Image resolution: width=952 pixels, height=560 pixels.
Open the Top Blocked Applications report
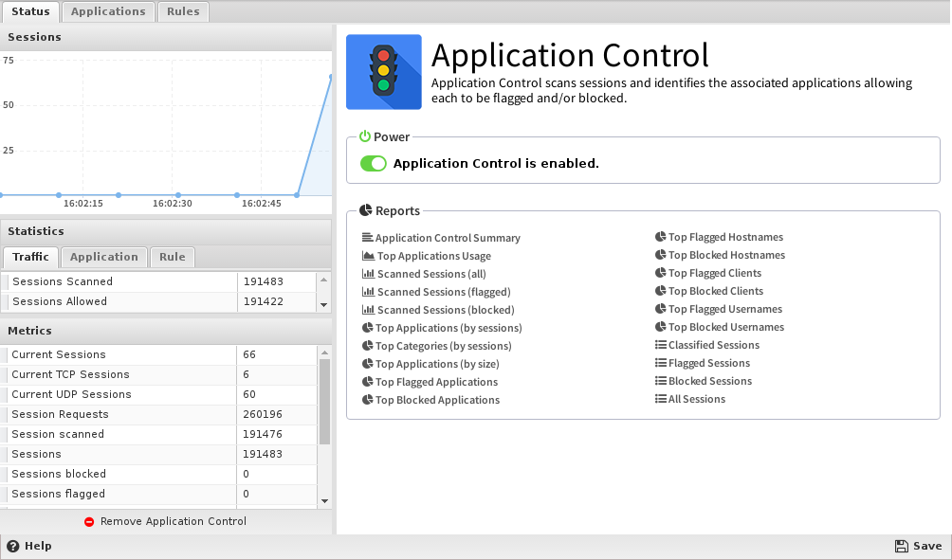click(x=437, y=400)
